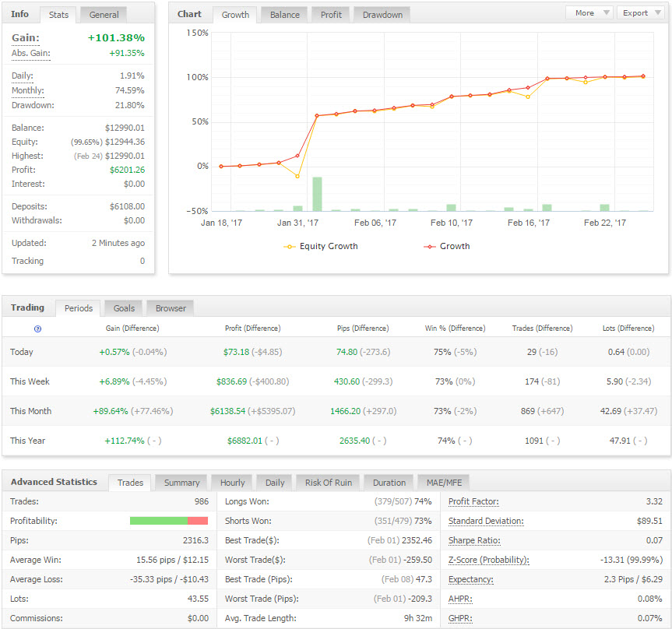Click the Sharpe Ratio label
Image resolution: width=672 pixels, height=629 pixels.
coord(474,540)
